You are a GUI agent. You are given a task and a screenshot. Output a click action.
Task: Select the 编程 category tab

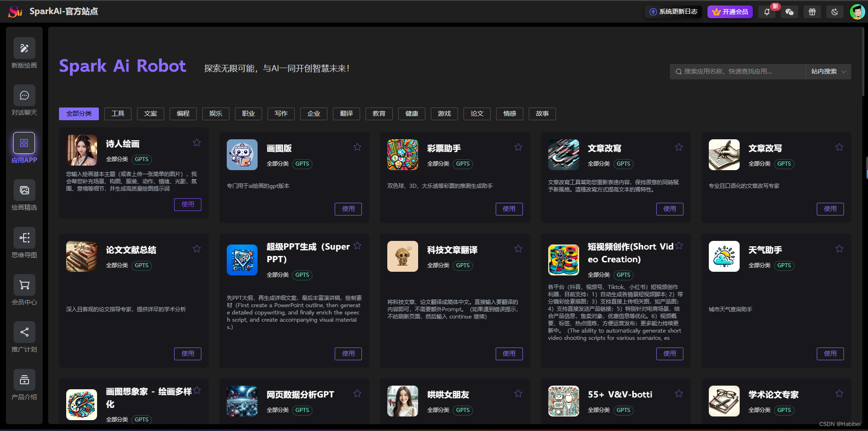183,114
